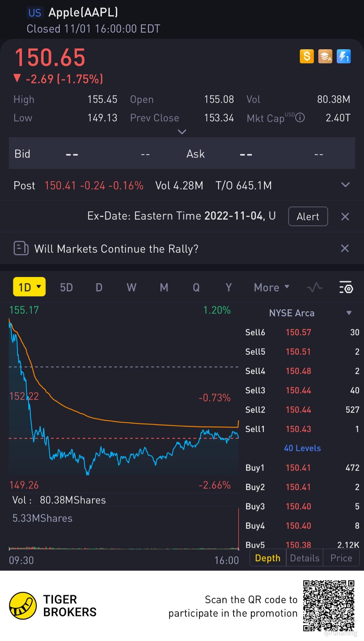
Task: Open the More timeframes dropdown
Action: click(272, 287)
